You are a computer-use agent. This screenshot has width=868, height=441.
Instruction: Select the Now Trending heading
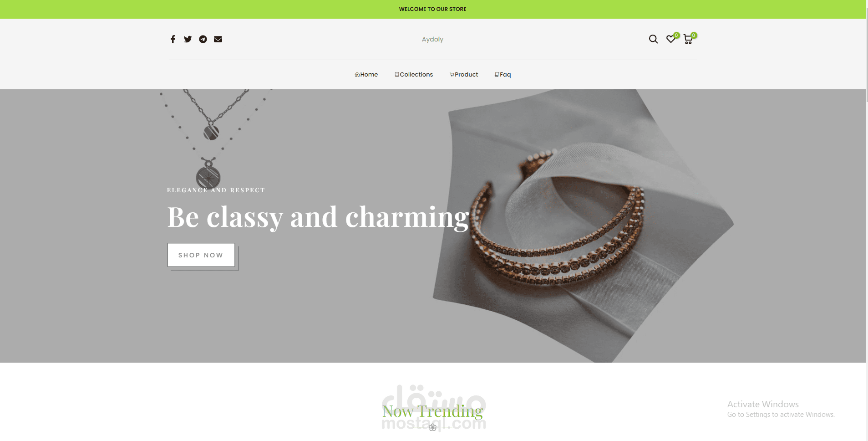click(x=432, y=411)
